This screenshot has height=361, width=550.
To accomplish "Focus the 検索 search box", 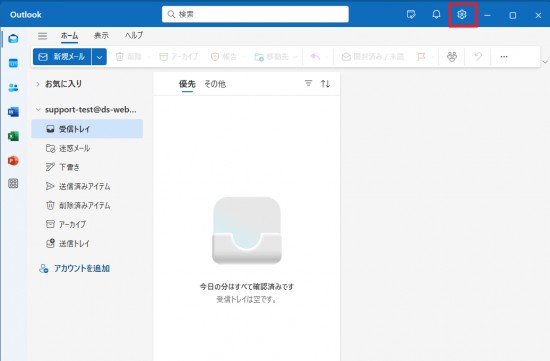I will 255,14.
